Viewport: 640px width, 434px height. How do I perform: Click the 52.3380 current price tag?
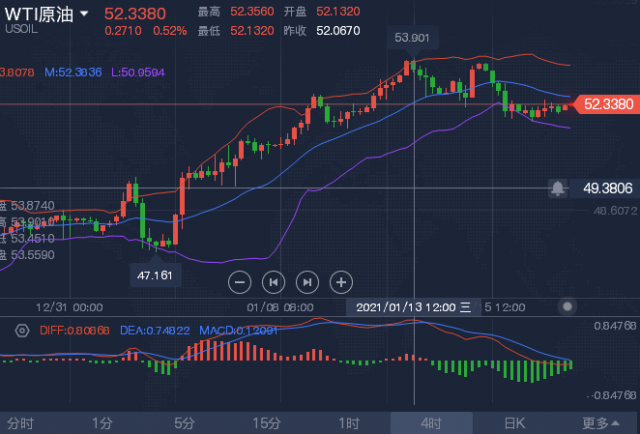coord(606,104)
